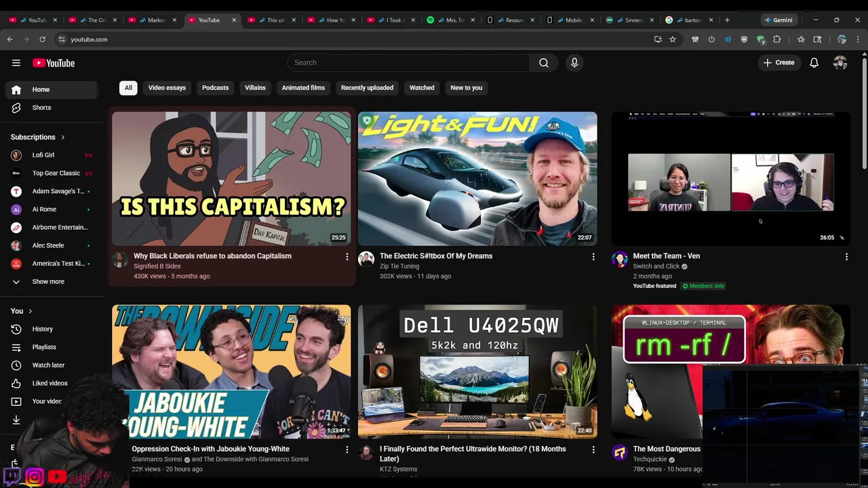Reload the page
This screenshot has width=868, height=488.
click(42, 39)
